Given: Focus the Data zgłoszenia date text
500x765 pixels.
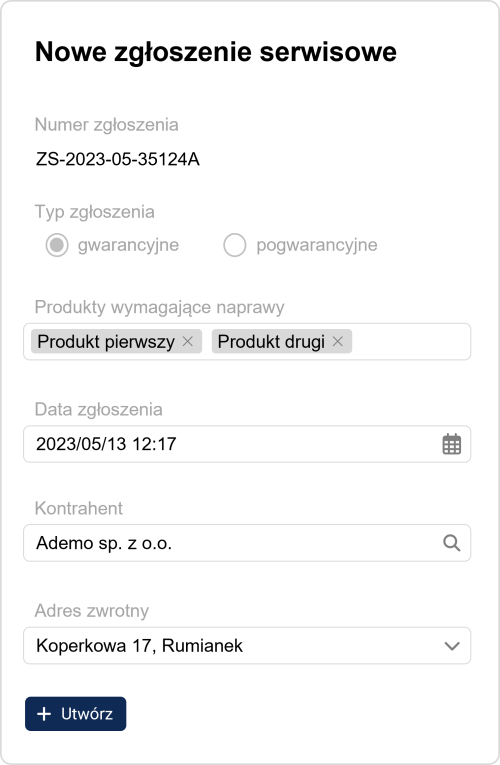Looking at the screenshot, I should coord(106,444).
